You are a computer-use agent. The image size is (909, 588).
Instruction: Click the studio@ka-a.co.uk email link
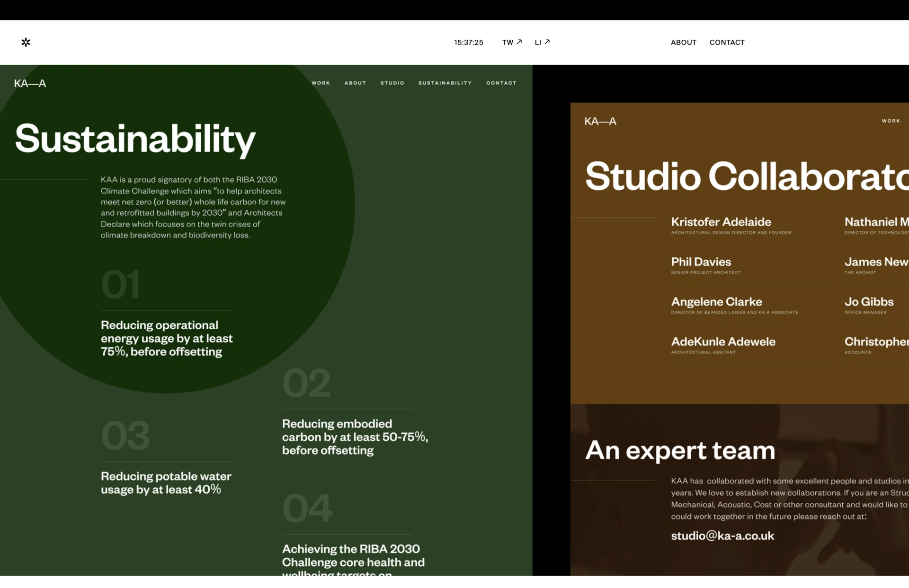pos(722,536)
